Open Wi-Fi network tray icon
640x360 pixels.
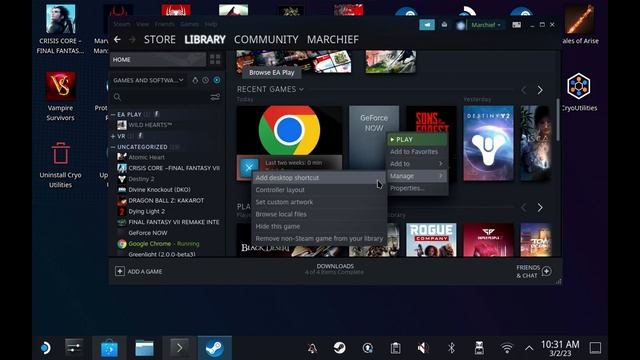click(507, 348)
